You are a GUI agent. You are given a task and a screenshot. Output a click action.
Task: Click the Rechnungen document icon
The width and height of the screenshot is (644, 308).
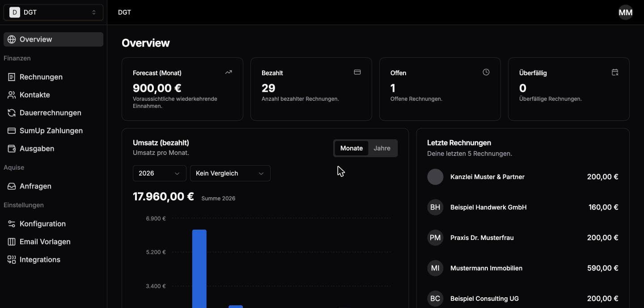(x=12, y=77)
